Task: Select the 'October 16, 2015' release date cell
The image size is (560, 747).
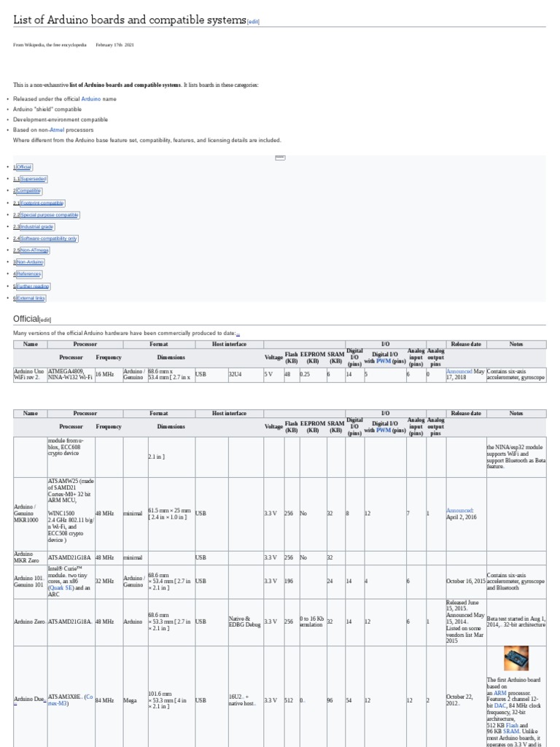Action: pyautogui.click(x=466, y=581)
